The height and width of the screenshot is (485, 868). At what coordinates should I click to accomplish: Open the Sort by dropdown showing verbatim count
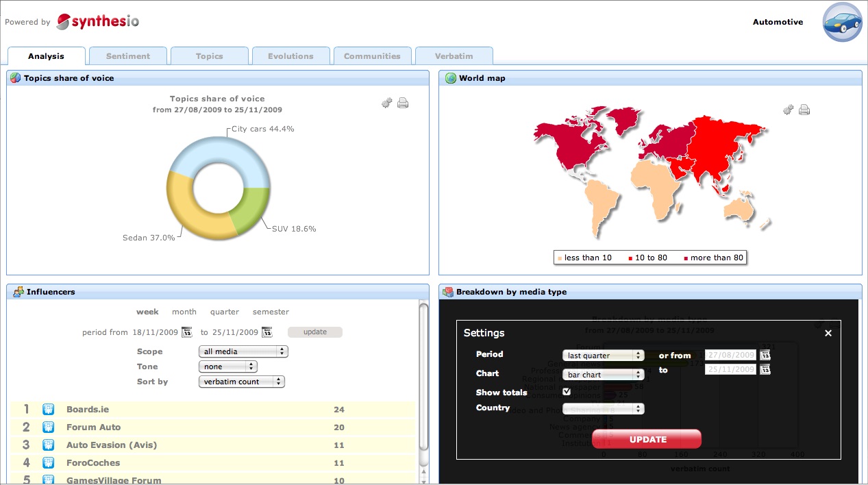click(241, 382)
